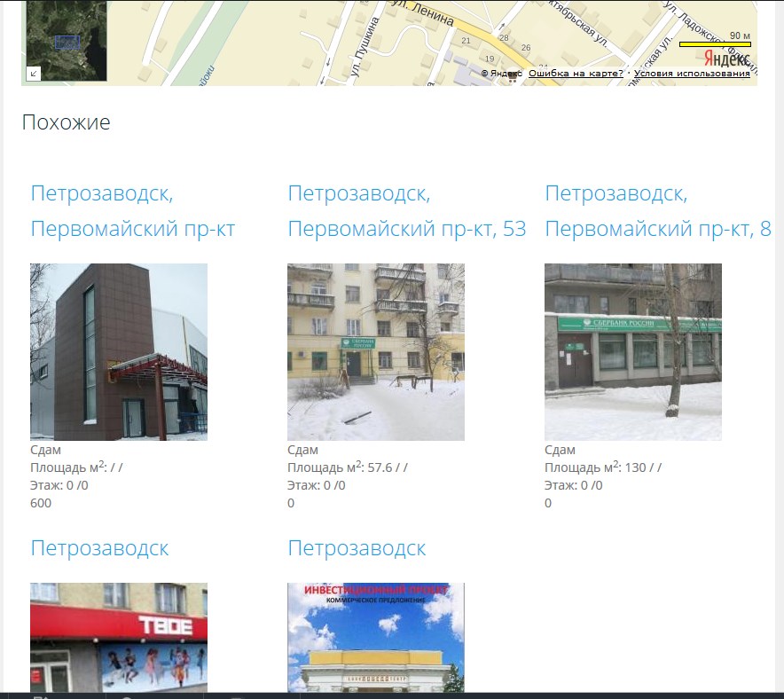The image size is (784, 699).
Task: Click the '90 м' map scale indicator
Action: click(715, 40)
